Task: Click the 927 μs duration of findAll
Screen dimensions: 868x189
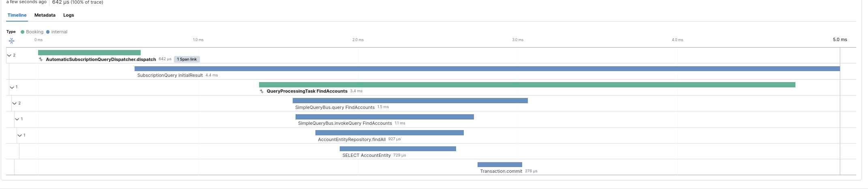Action: pos(394,139)
